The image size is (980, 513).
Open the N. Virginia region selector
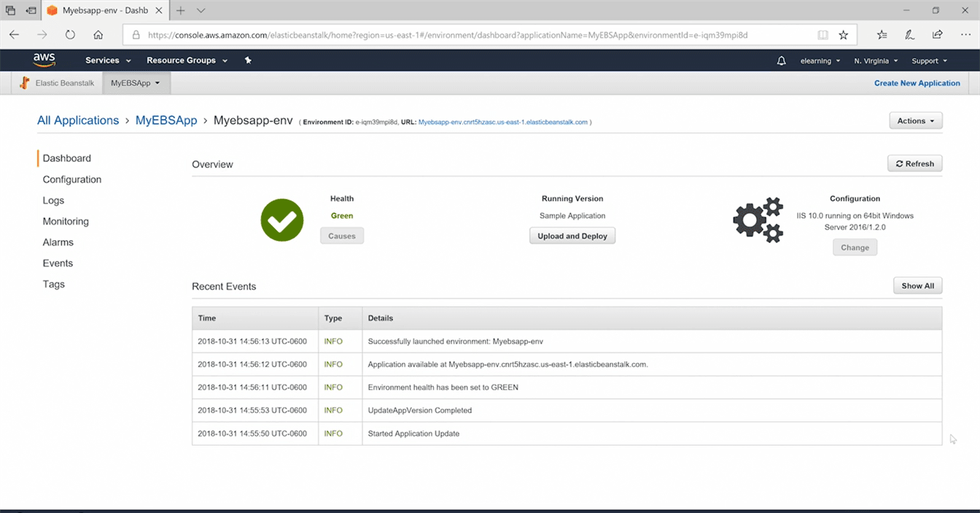point(876,61)
